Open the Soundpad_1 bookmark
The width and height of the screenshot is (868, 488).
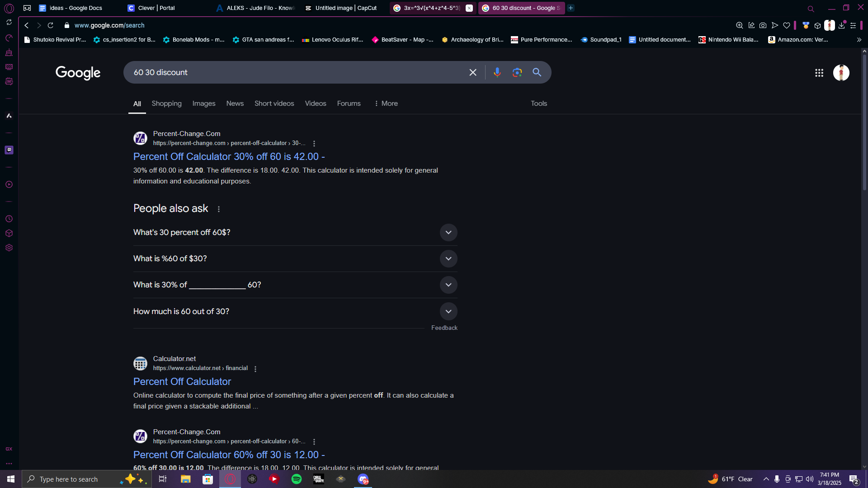601,40
